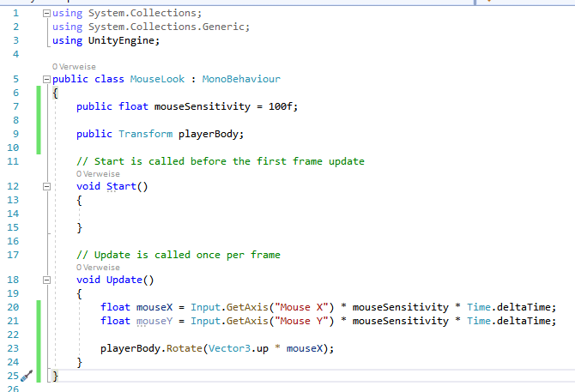The width and height of the screenshot is (575, 392).
Task: Collapse the using directives block
Action: pos(45,14)
